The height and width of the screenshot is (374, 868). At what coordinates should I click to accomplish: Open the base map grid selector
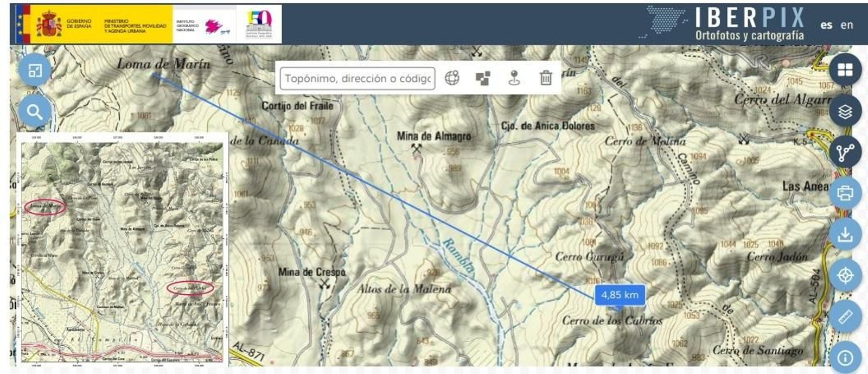pyautogui.click(x=845, y=70)
